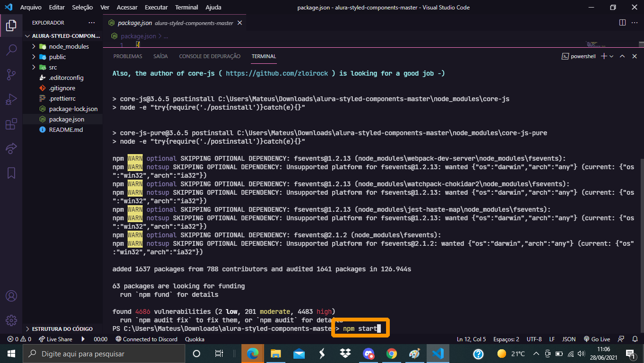Open File Explorer from the taskbar
This screenshot has width=644, height=363.
click(x=276, y=354)
